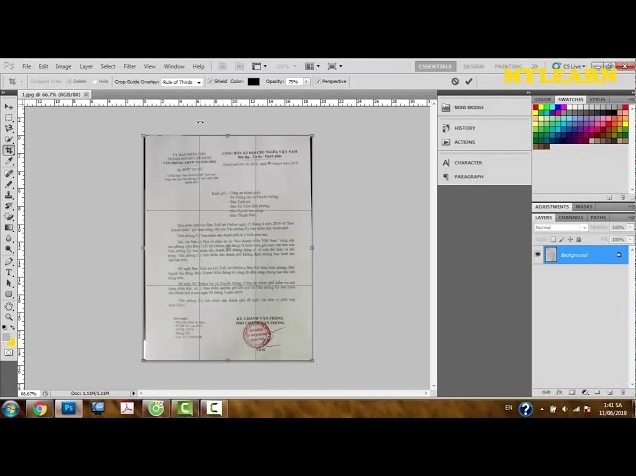Viewport: 636px width, 476px height.
Task: Open the layer Fill dropdown arrow
Action: click(x=630, y=240)
